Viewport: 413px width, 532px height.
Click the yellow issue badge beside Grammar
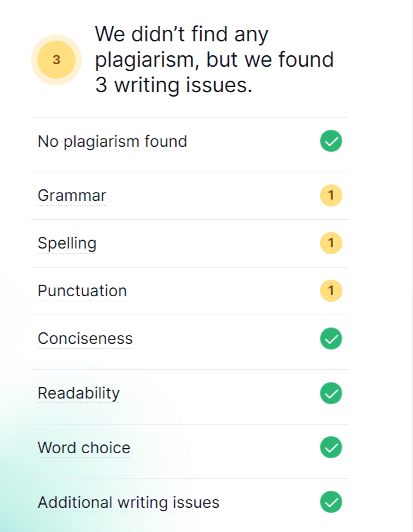(x=330, y=195)
